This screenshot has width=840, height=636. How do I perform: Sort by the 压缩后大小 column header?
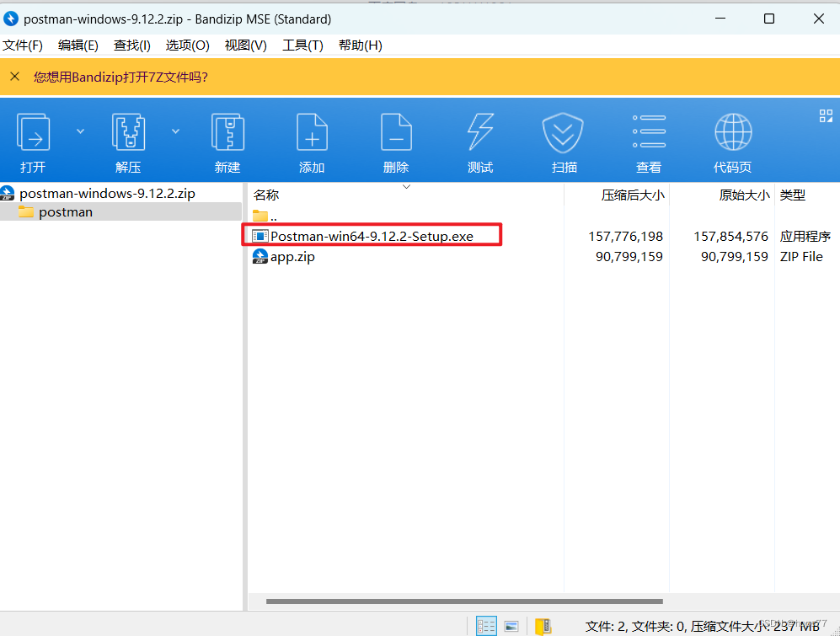tap(633, 195)
